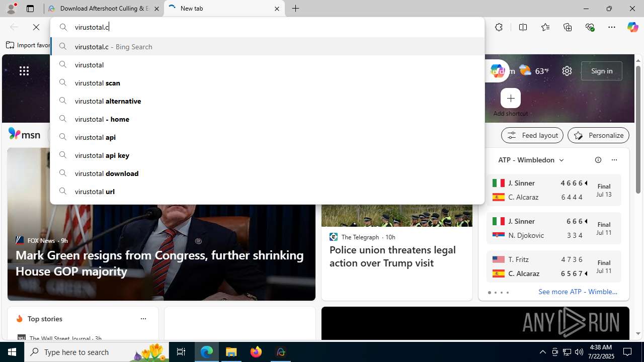644x362 pixels.
Task: Choose 'virustotal download' suggestion
Action: coord(267,173)
